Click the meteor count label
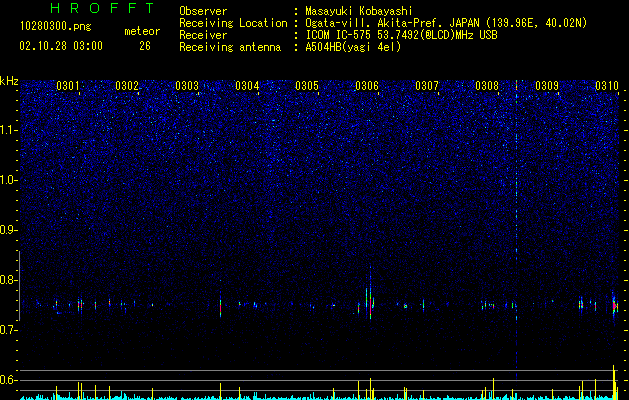The height and width of the screenshot is (400, 629). point(142,31)
